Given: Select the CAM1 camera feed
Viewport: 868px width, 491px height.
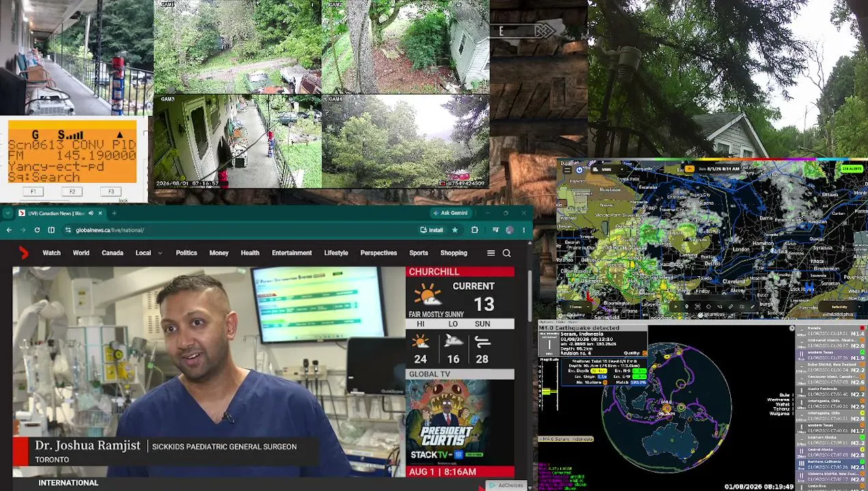Looking at the screenshot, I should 237,47.
